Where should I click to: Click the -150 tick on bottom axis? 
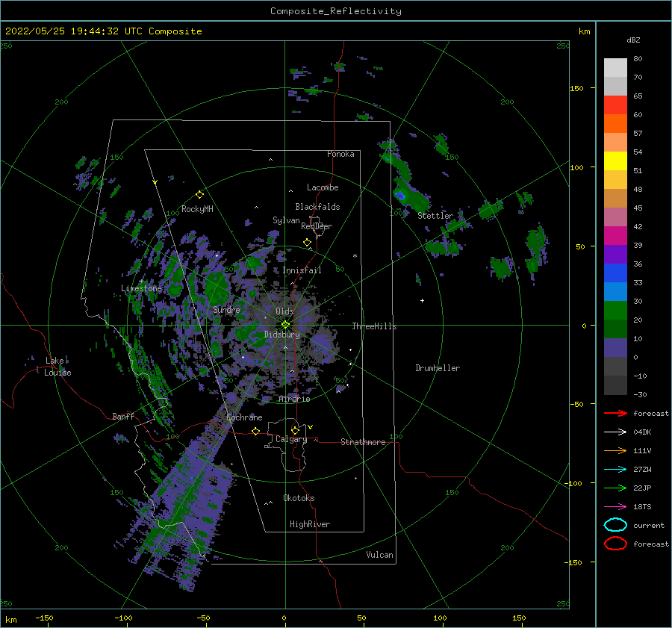tap(44, 618)
